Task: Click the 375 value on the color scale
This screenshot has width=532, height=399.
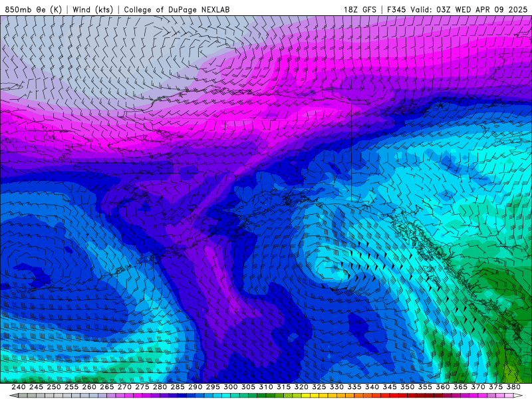Action: (495, 387)
